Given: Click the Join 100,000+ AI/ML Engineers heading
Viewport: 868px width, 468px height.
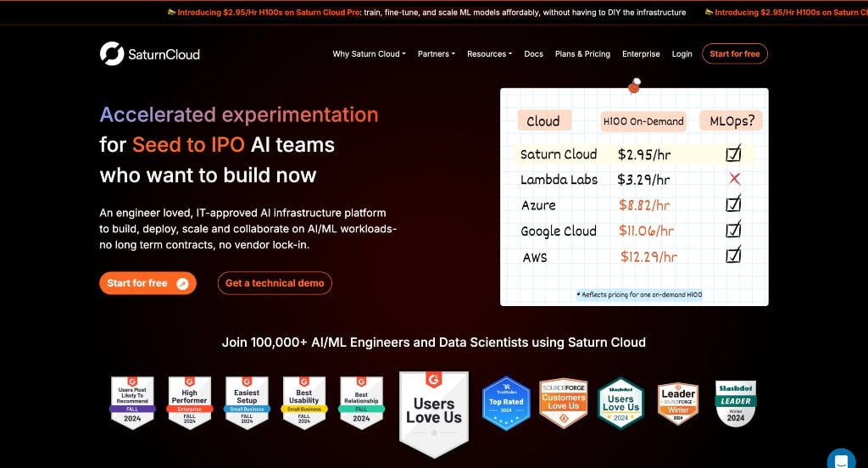Looking at the screenshot, I should click(x=434, y=343).
